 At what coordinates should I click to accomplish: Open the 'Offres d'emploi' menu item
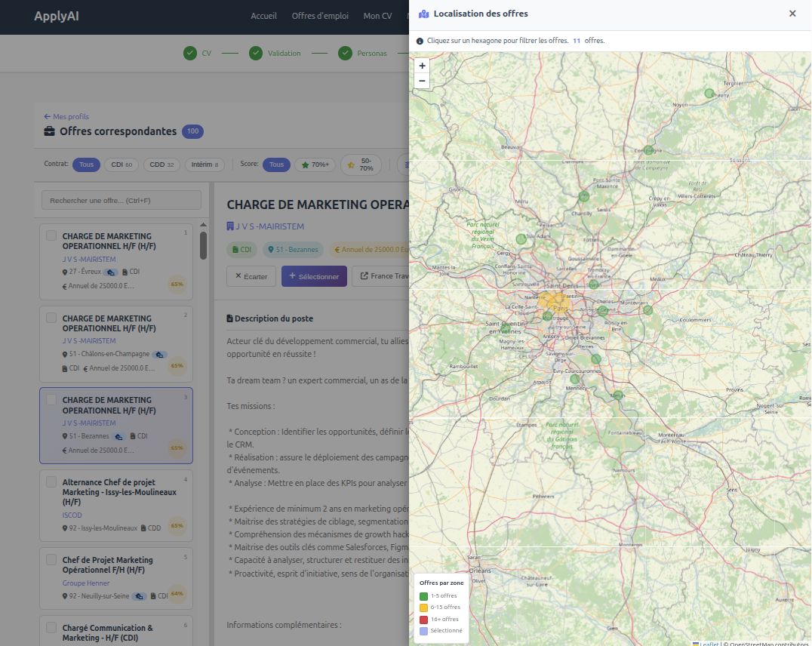click(x=319, y=15)
